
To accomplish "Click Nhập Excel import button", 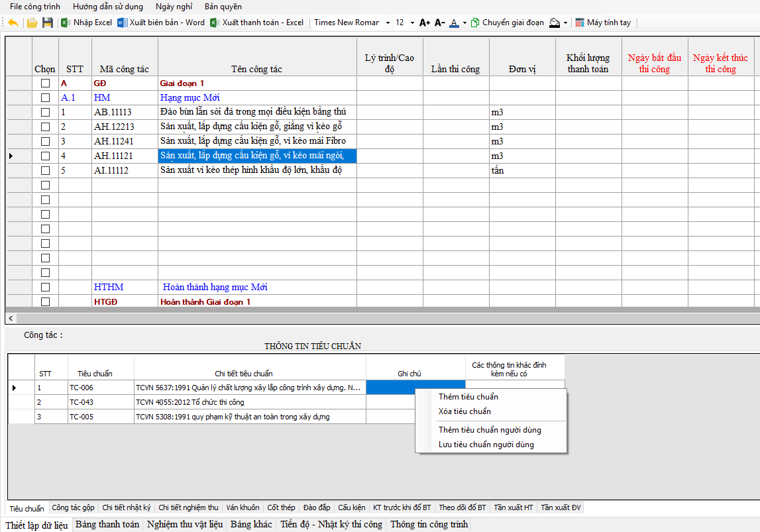I will pos(86,23).
